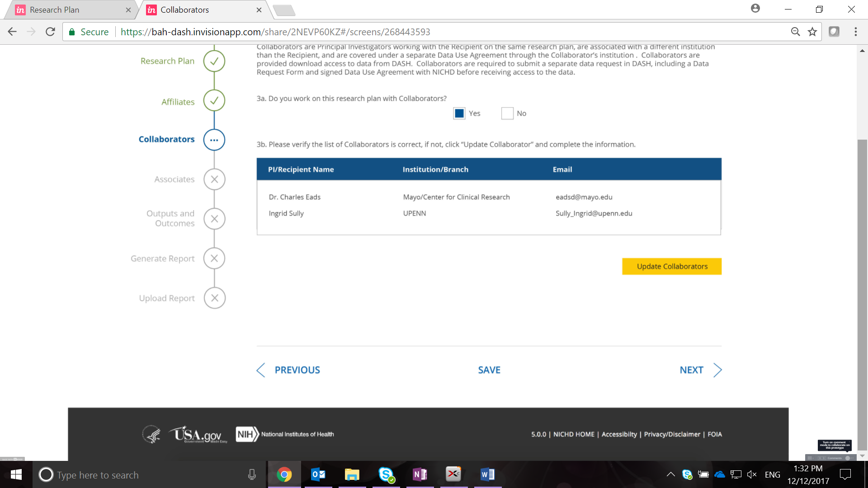Open Microsoft Word from the taskbar
This screenshot has width=868, height=488.
[487, 474]
